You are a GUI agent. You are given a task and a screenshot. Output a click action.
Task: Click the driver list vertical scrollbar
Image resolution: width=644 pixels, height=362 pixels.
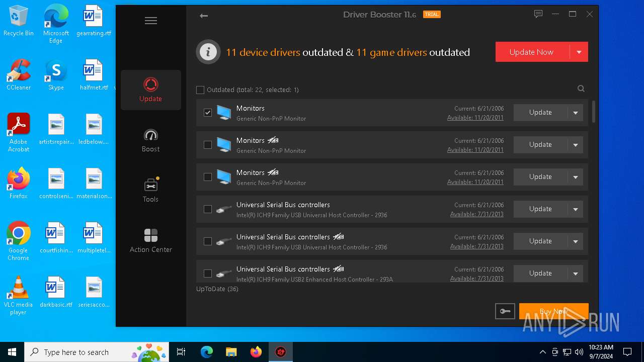pyautogui.click(x=594, y=112)
